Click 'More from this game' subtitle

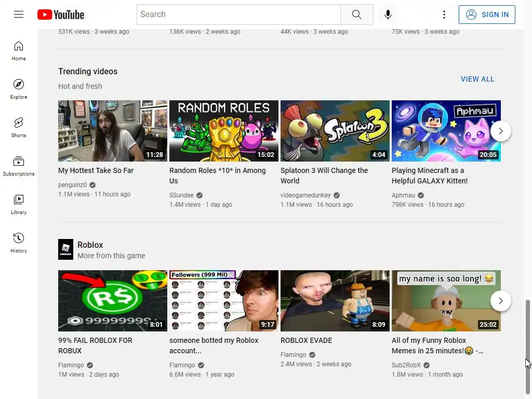coord(111,256)
